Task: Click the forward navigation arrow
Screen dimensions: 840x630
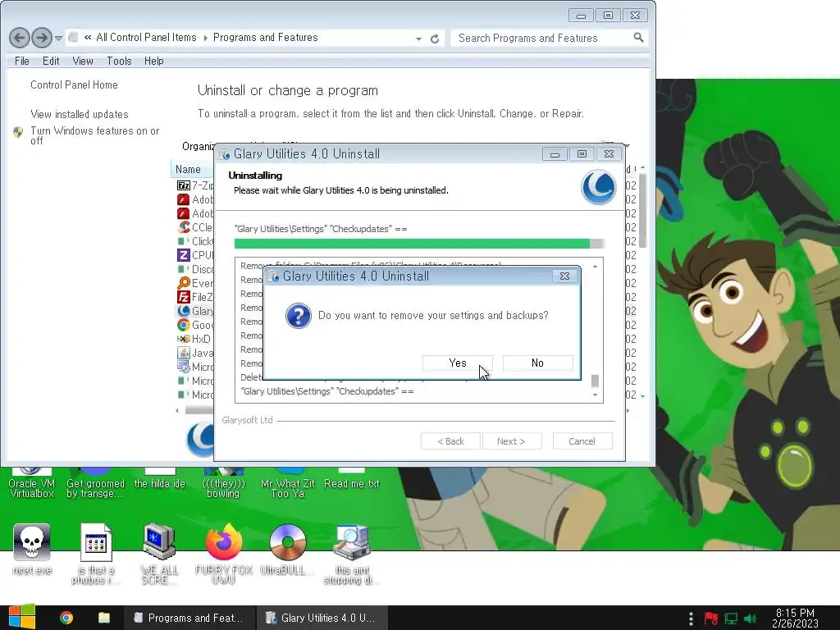Action: (x=42, y=38)
